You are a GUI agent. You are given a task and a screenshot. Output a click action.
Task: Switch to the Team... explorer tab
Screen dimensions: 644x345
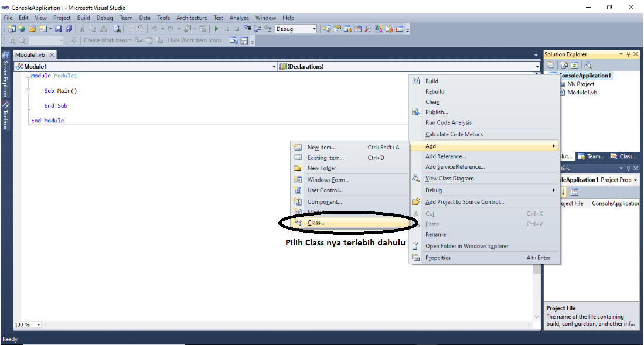coord(591,156)
